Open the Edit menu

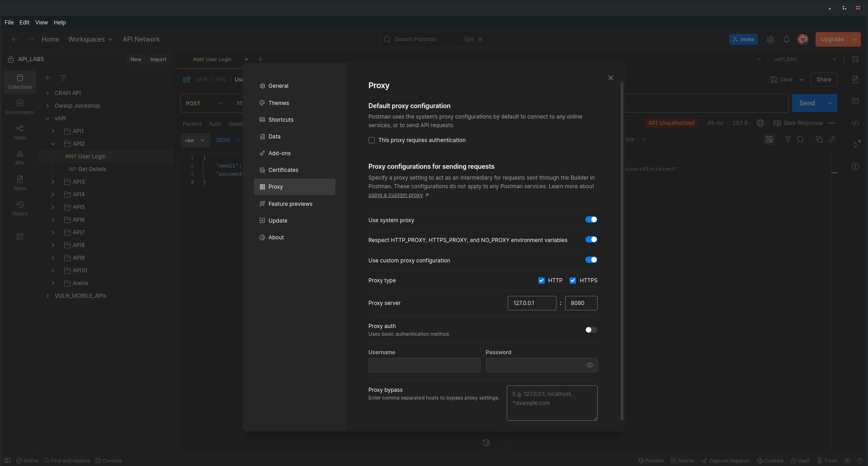point(24,22)
